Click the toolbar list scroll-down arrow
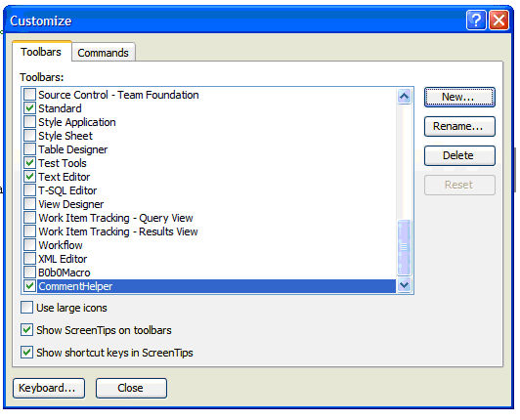This screenshot has height=420, width=520. point(404,284)
